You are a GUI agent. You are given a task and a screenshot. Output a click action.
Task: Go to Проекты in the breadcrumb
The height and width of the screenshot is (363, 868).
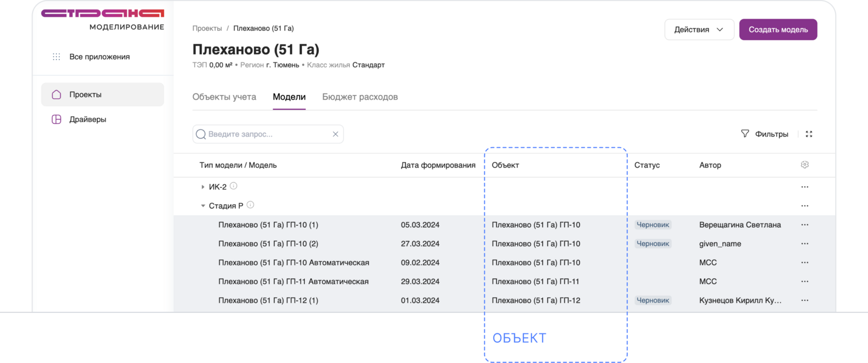pyautogui.click(x=207, y=28)
